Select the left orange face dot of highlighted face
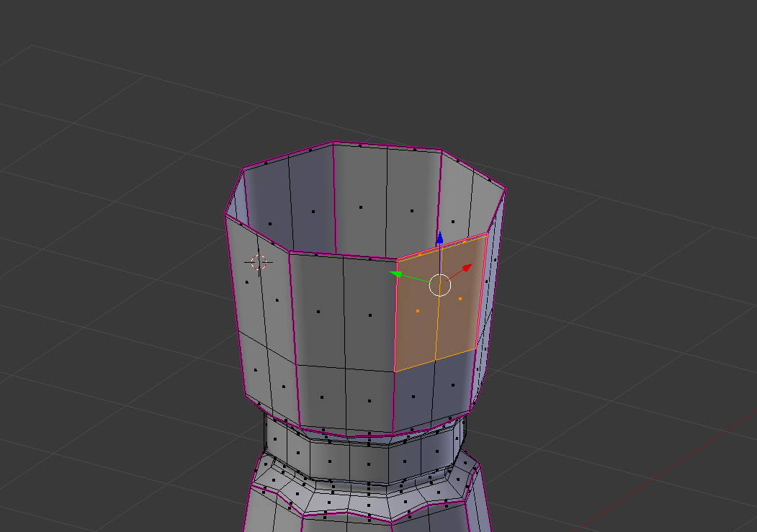Image resolution: width=757 pixels, height=532 pixels. coord(418,311)
